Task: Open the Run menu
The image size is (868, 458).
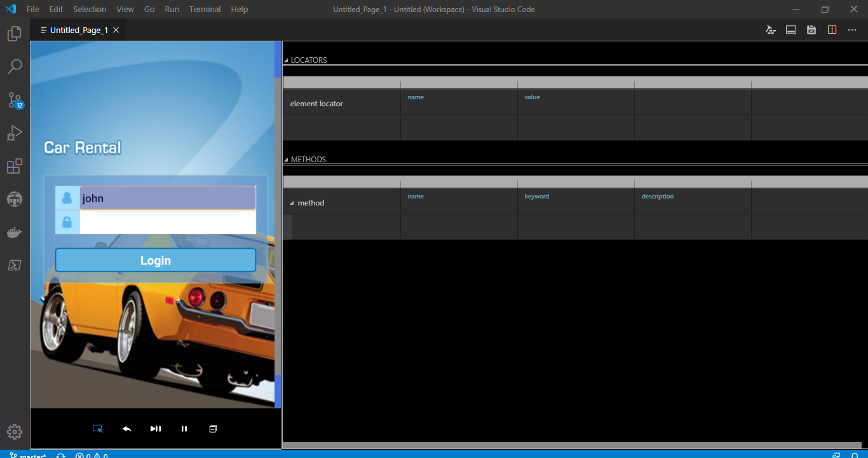Action: click(x=172, y=10)
